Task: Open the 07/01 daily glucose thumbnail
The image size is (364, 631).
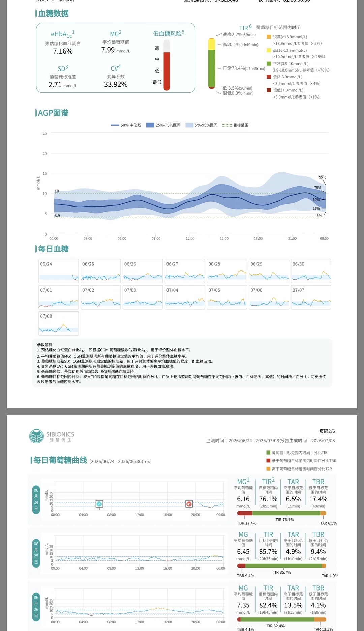Action: [59, 297]
